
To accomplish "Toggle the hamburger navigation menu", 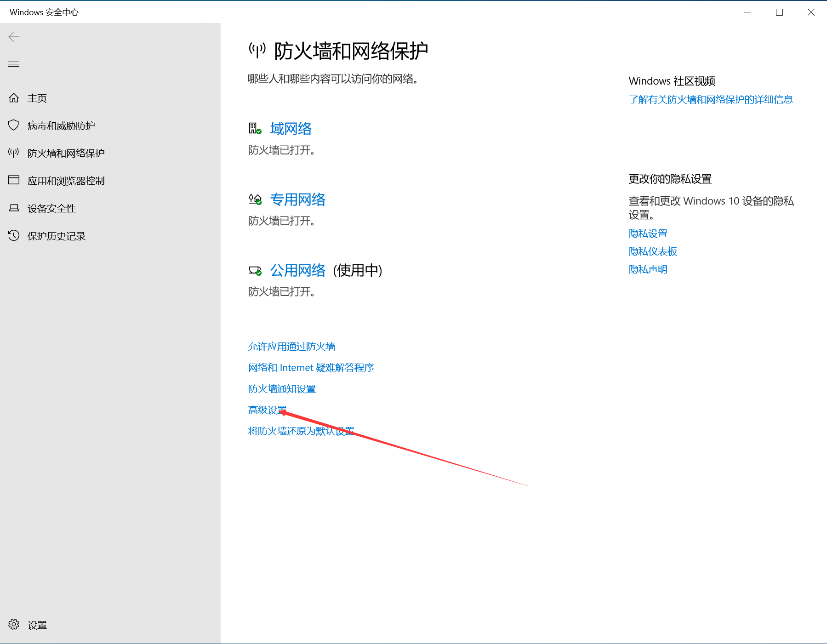I will point(14,64).
